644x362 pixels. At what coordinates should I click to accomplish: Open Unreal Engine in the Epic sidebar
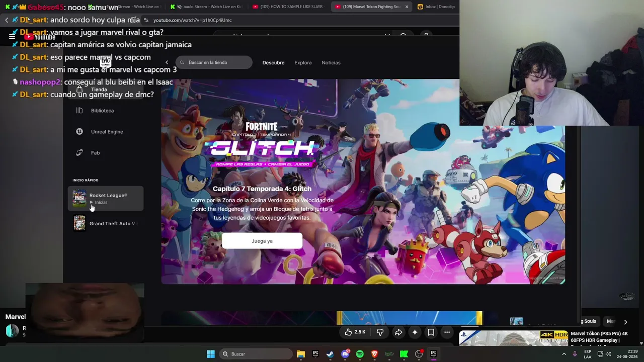click(107, 132)
